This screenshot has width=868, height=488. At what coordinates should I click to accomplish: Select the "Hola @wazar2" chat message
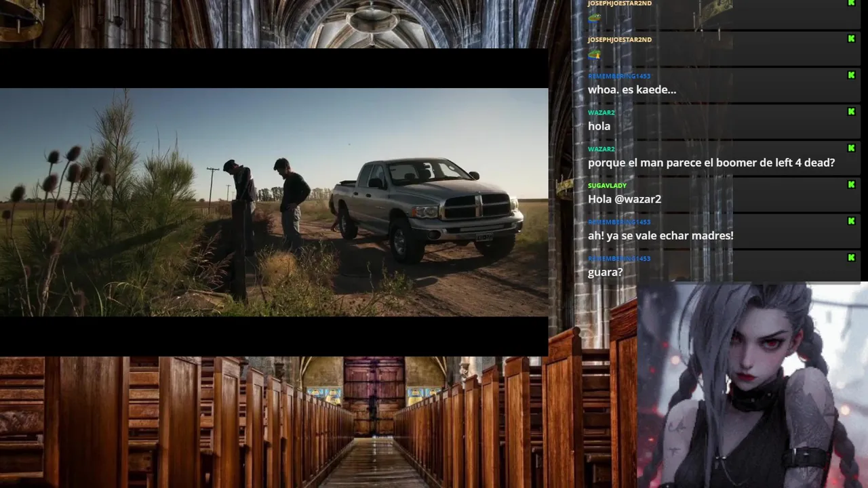click(x=625, y=199)
